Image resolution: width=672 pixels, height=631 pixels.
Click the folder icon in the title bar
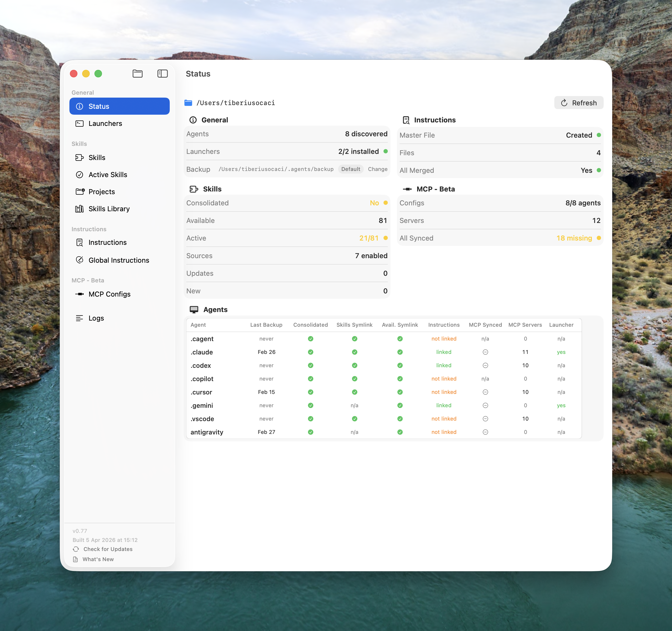coord(137,74)
